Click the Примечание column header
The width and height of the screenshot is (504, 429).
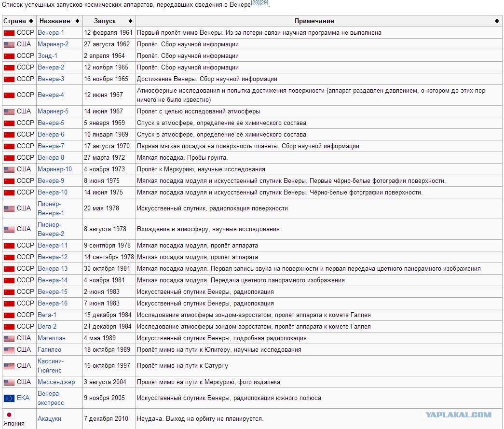(x=319, y=21)
